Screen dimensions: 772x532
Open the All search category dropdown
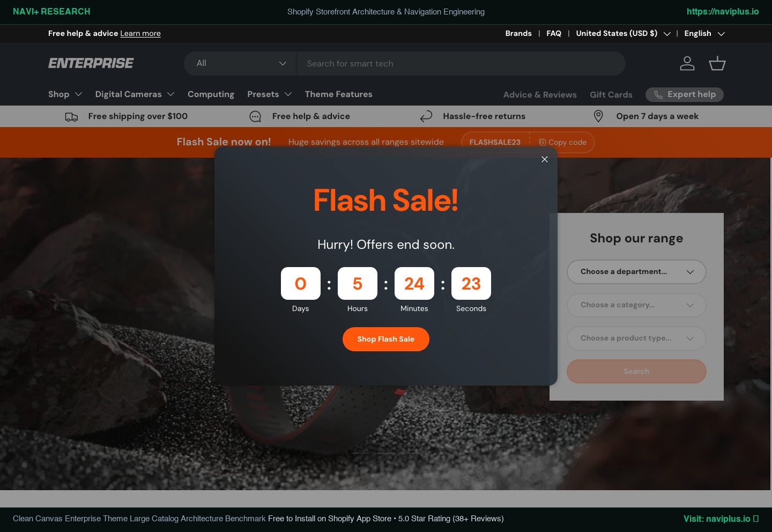click(240, 63)
